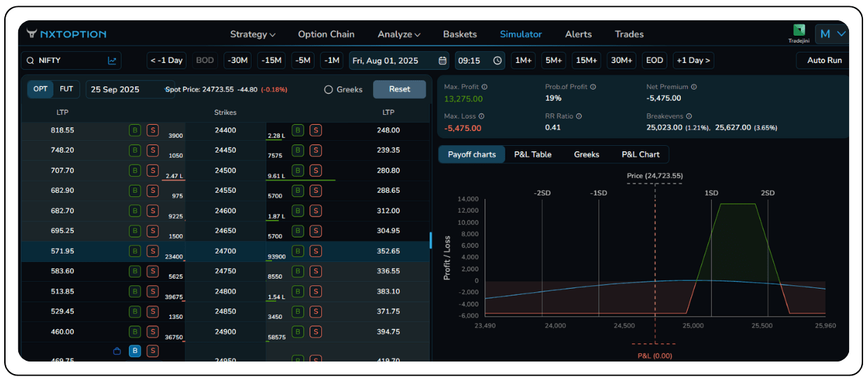Open the Option Chain menu item
This screenshot has width=868, height=379.
click(x=326, y=34)
